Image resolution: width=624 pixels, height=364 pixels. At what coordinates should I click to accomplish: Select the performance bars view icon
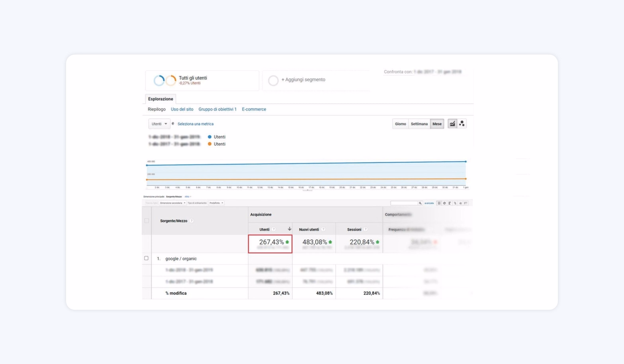450,203
